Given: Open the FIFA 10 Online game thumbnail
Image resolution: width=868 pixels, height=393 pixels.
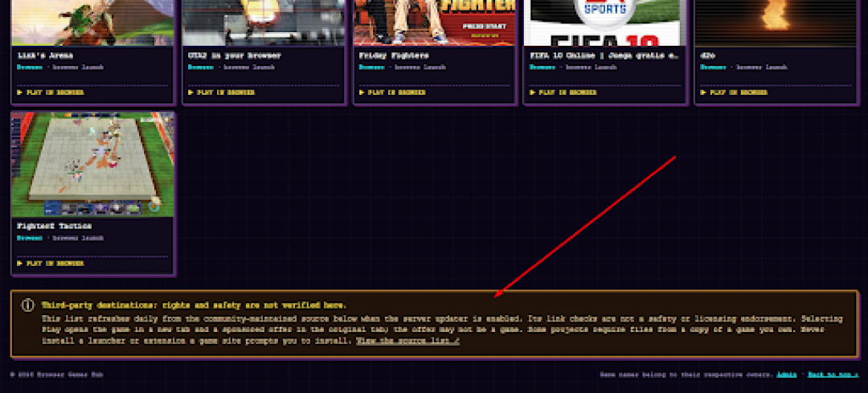Looking at the screenshot, I should pos(605,23).
